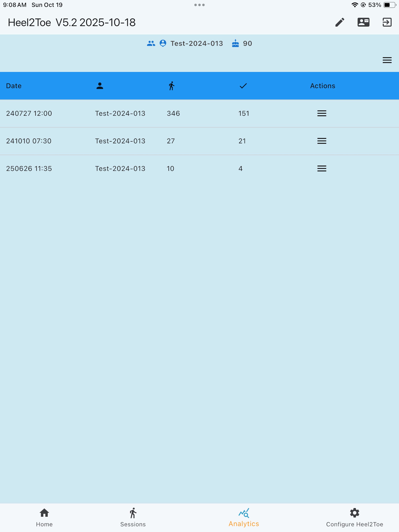
Task: Open the Configure Heel2Toe tab
Action: [354, 518]
